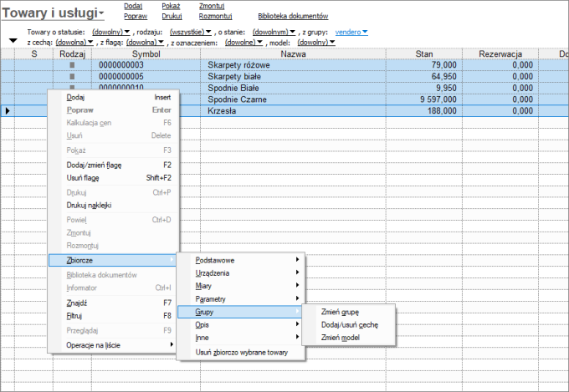The image size is (569, 392).
Task: Choose Dodaj/usuń cechę in Grupy submenu
Action: pyautogui.click(x=348, y=325)
